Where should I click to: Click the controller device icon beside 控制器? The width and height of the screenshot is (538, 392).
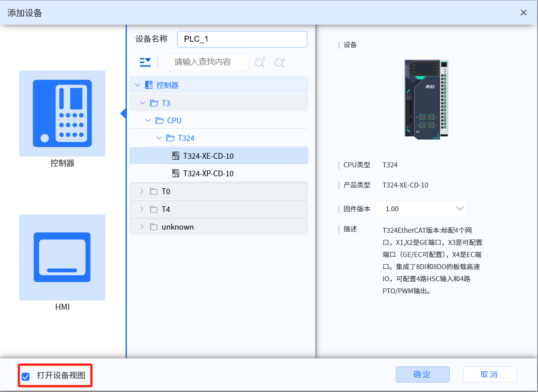click(148, 85)
